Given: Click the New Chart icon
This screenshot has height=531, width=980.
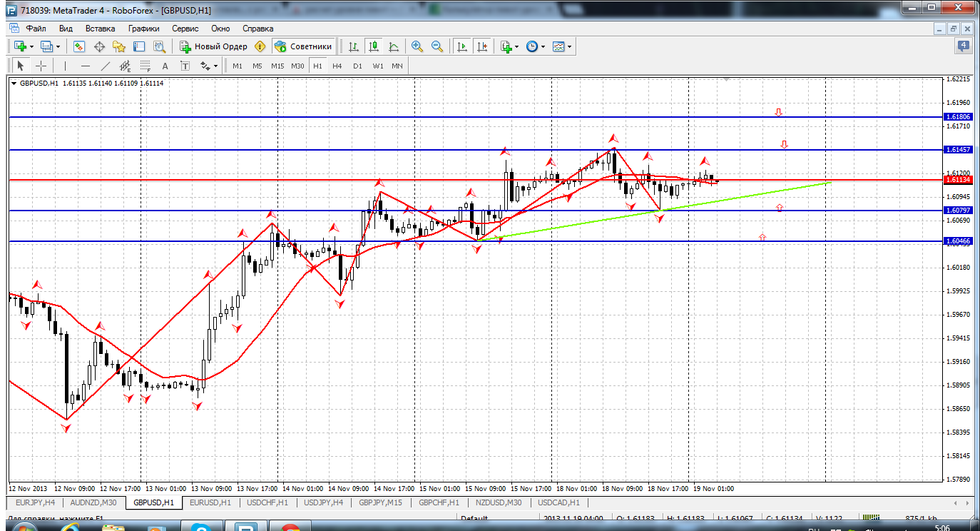Looking at the screenshot, I should click(x=20, y=46).
